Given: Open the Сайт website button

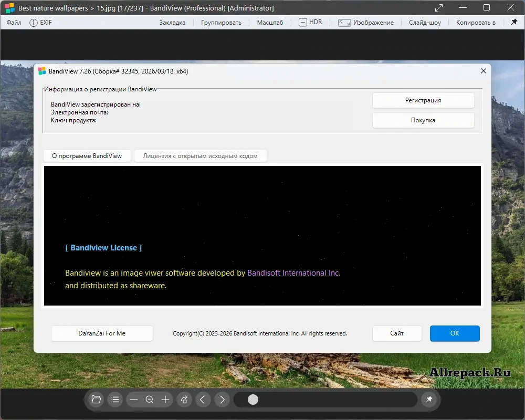Looking at the screenshot, I should coord(397,333).
